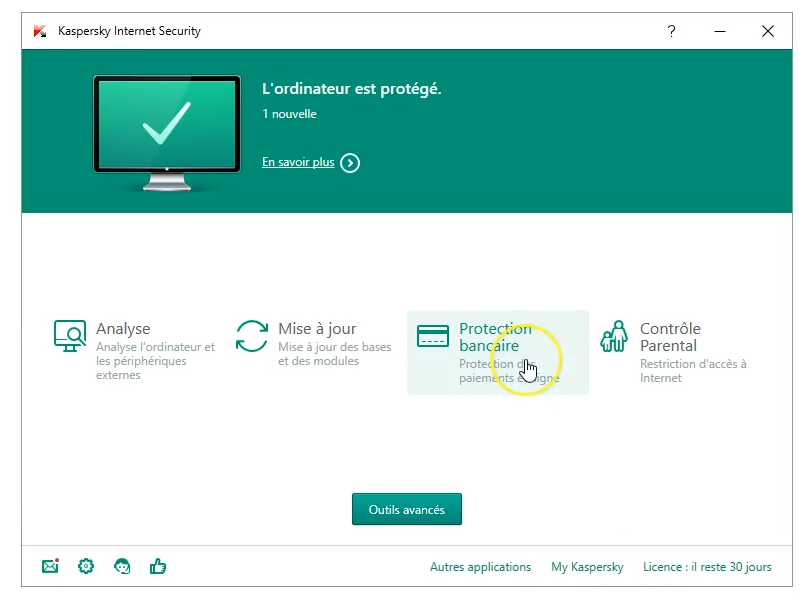Open the Contrôle Parental family icon
Screen dimensions: 808x605
(614, 336)
